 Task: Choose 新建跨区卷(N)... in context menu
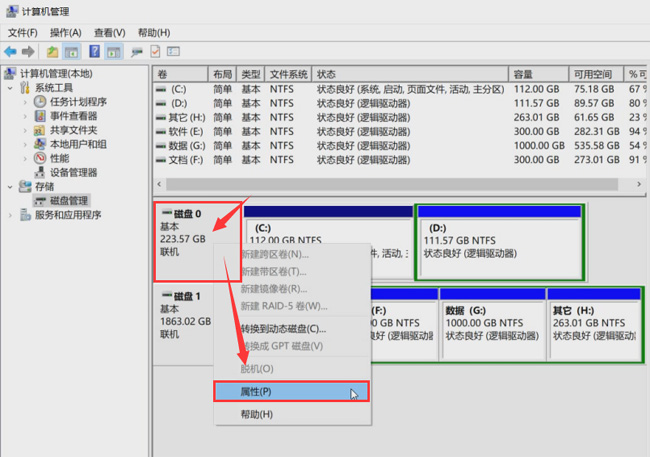pyautogui.click(x=291, y=254)
